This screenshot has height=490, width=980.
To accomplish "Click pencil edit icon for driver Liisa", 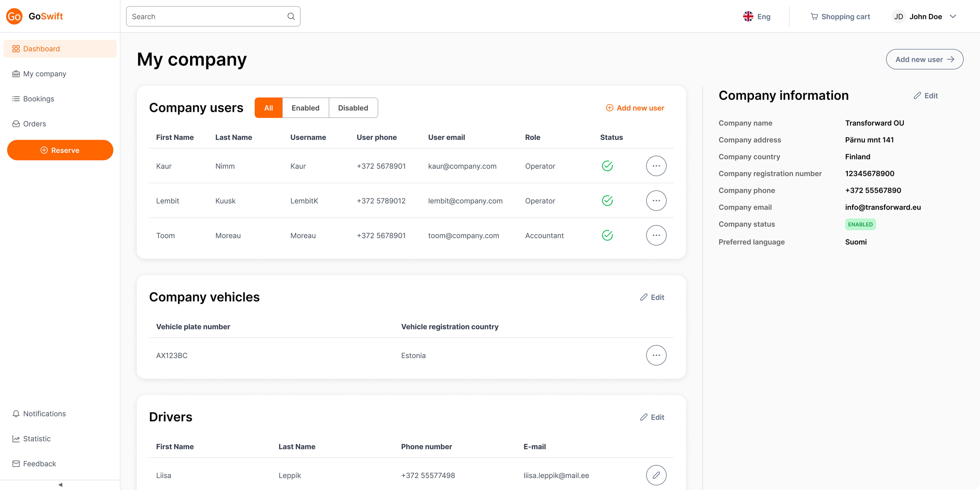I will 656,475.
